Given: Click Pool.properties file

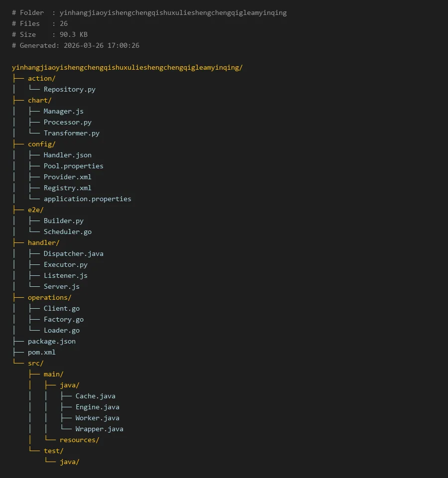Looking at the screenshot, I should click(x=73, y=166).
